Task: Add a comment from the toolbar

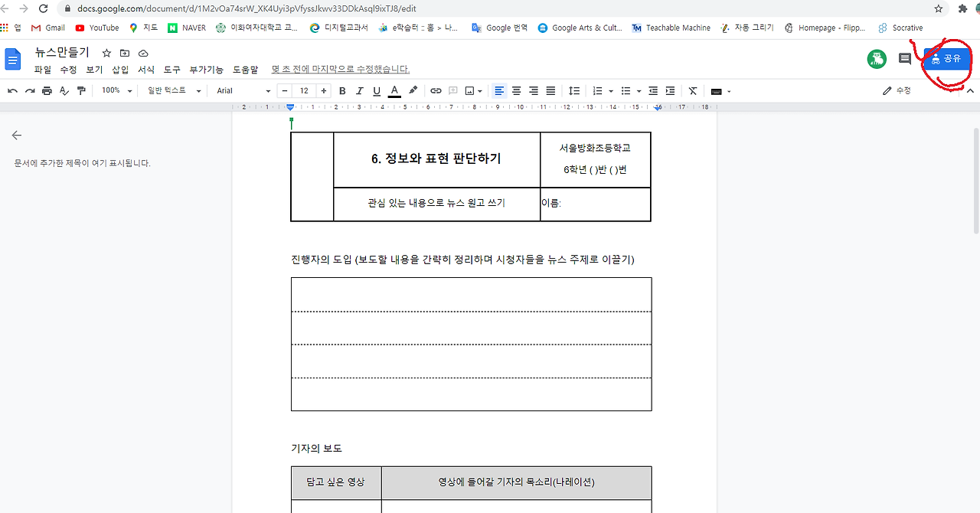Action: pyautogui.click(x=452, y=90)
